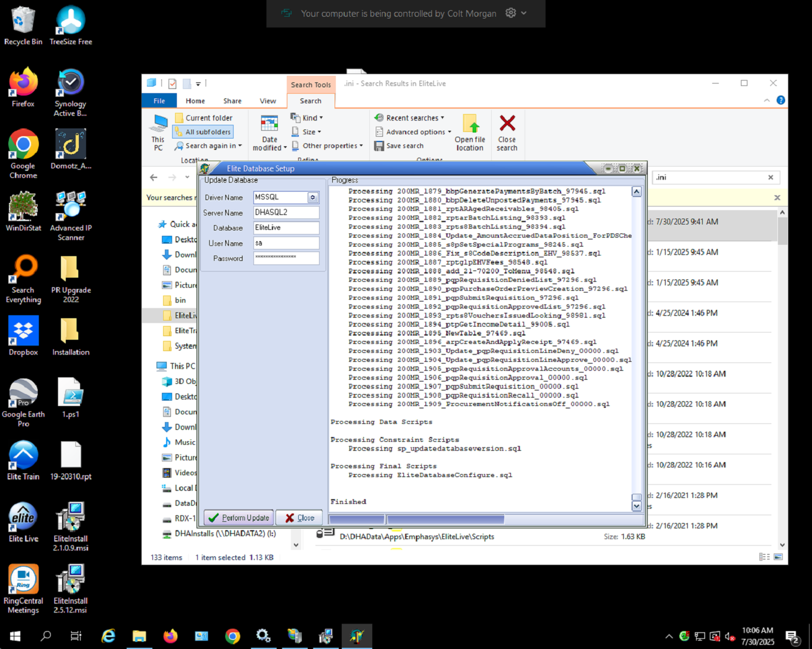Open Driver Name dropdown arrow
812x649 pixels.
(312, 197)
